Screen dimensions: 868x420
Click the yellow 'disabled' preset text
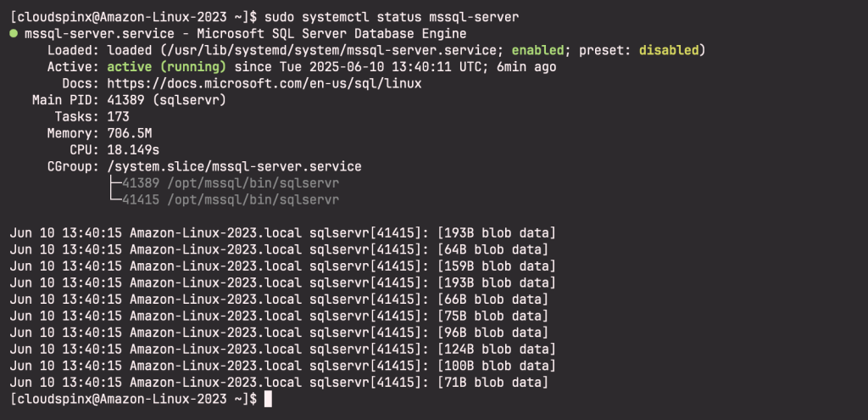coord(669,50)
